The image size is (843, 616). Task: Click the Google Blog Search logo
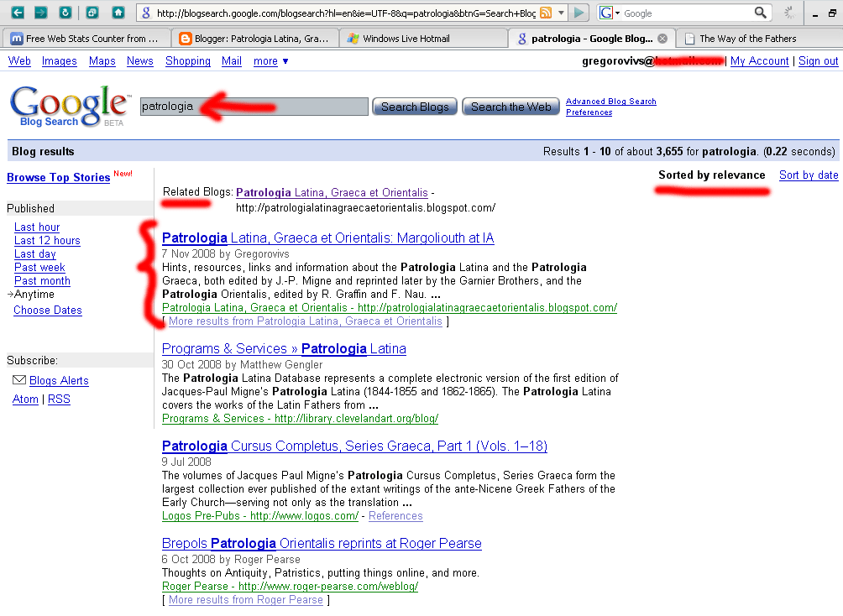pyautogui.click(x=70, y=106)
